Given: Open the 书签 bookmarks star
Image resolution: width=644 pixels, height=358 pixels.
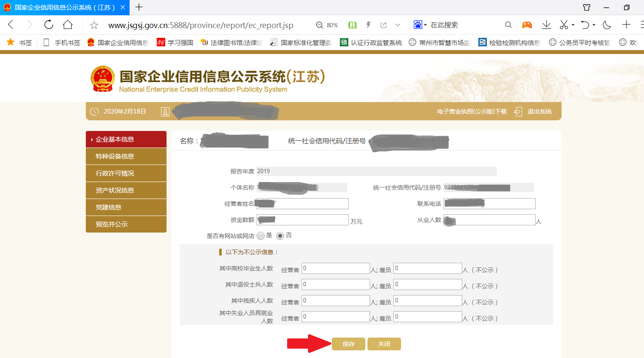Looking at the screenshot, I should tap(19, 42).
